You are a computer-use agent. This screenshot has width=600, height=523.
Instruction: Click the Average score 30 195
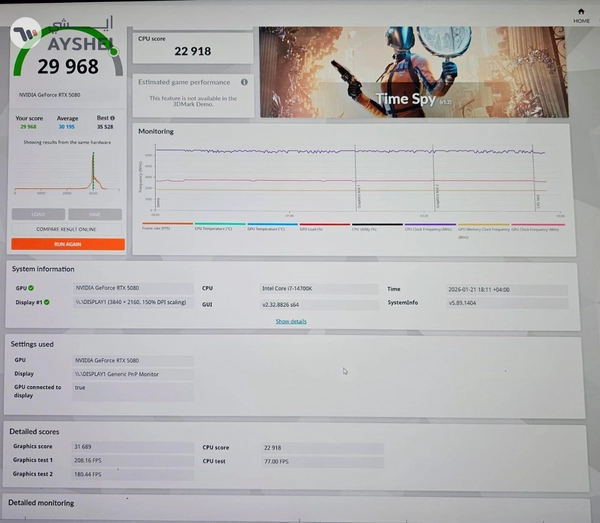(x=67, y=127)
